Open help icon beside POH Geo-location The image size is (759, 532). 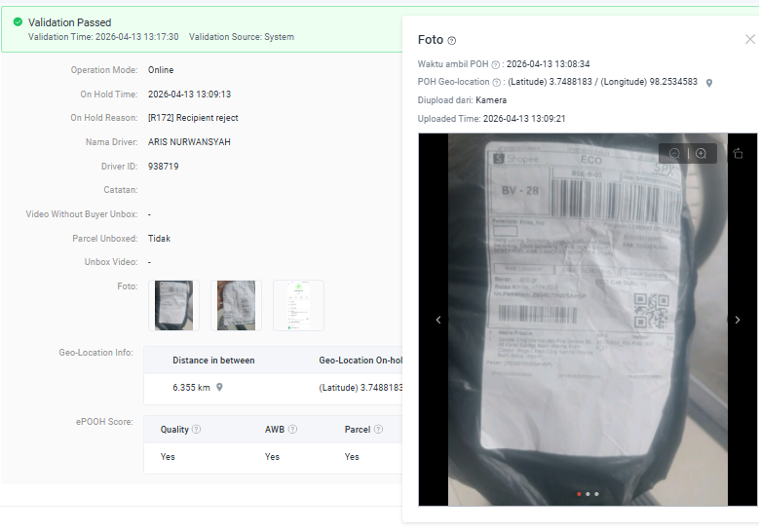tap(496, 83)
